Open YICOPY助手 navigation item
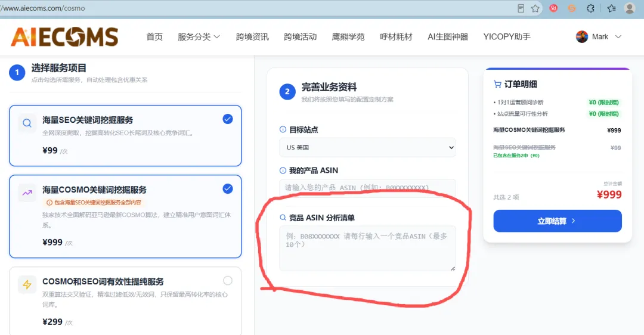Image resolution: width=644 pixels, height=335 pixels. point(507,36)
